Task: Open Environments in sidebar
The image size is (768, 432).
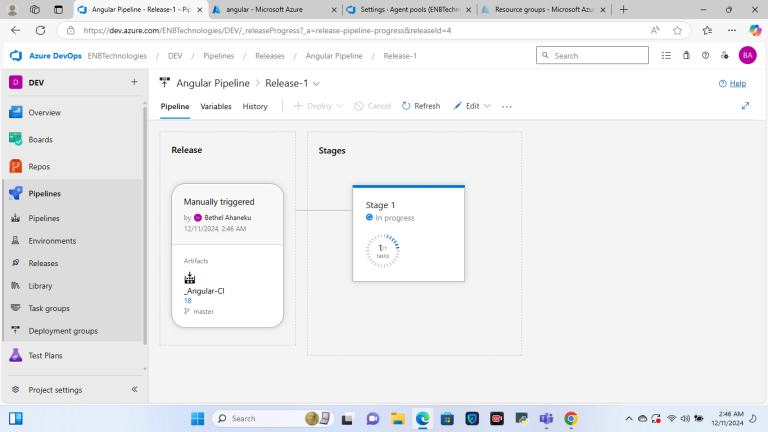Action: (x=52, y=241)
